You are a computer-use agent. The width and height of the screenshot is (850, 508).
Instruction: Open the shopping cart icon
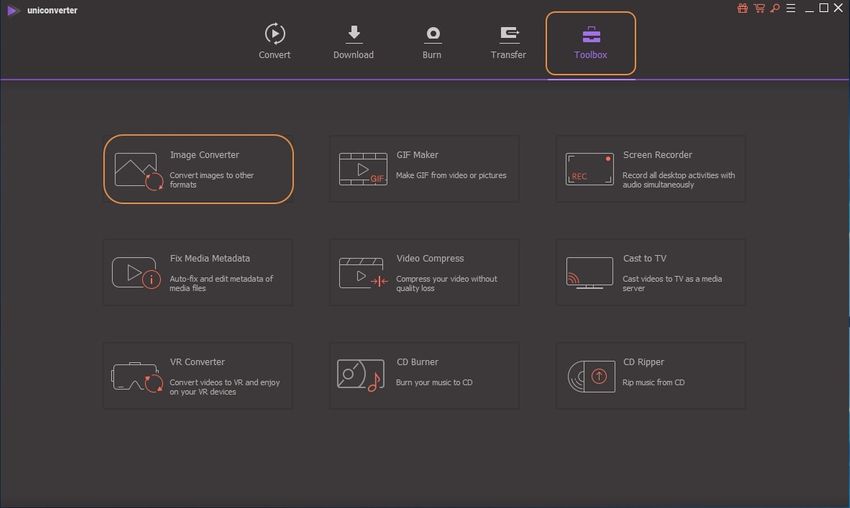pyautogui.click(x=758, y=8)
